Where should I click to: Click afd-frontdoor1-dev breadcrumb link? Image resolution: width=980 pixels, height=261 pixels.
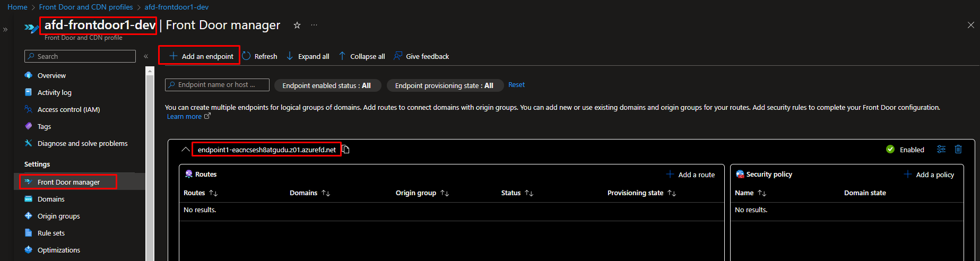click(x=177, y=7)
